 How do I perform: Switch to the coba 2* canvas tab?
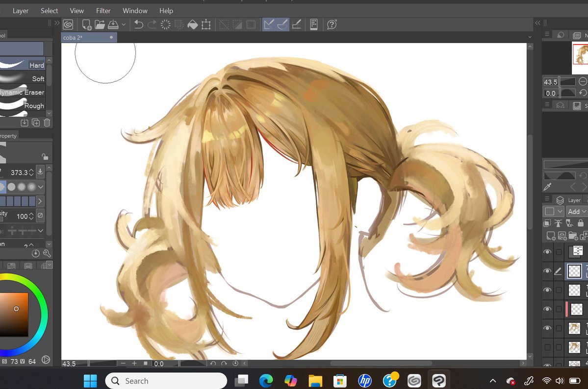click(89, 37)
